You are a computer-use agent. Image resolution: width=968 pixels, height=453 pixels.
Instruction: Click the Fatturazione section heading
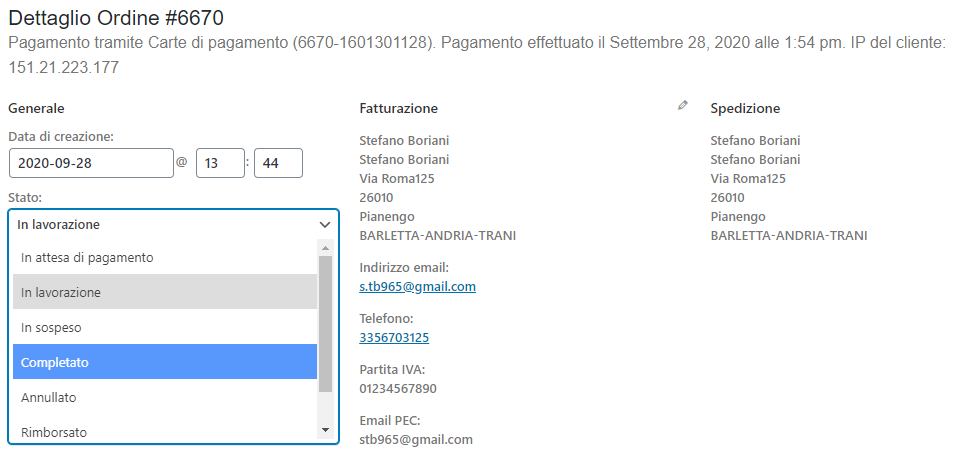click(399, 108)
